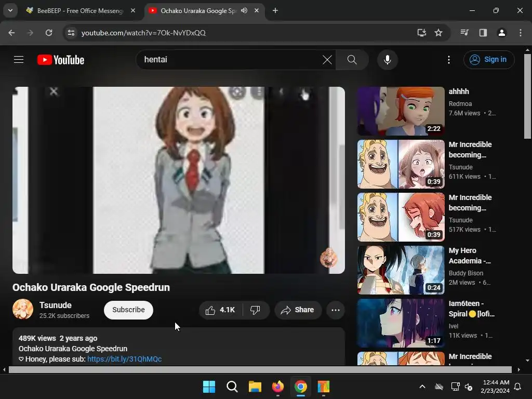Mute the tab via audio speaker icon
The width and height of the screenshot is (532, 399).
244,10
